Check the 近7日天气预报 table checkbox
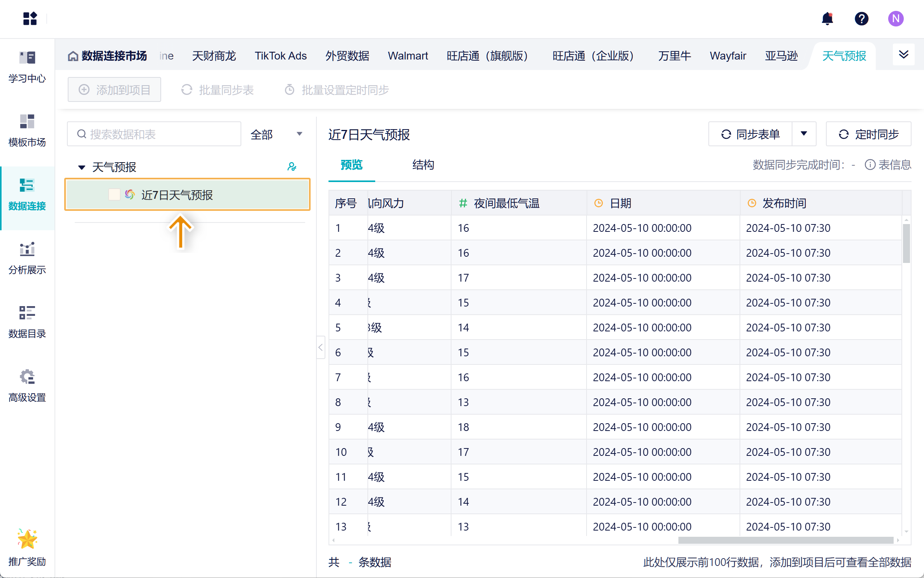This screenshot has width=924, height=578. [x=114, y=195]
